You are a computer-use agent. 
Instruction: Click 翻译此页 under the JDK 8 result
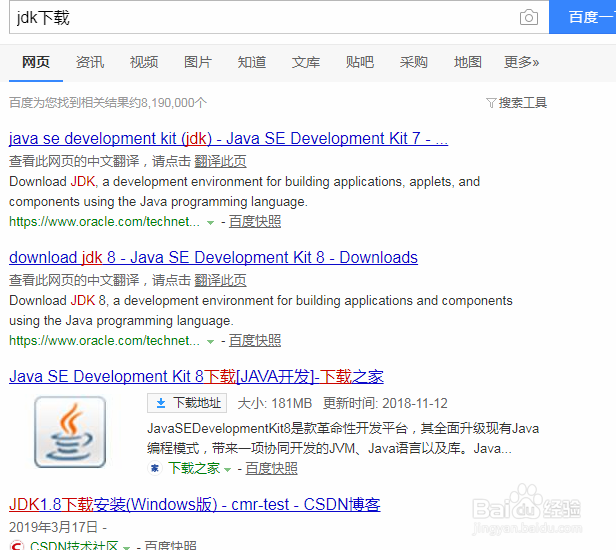(220, 280)
